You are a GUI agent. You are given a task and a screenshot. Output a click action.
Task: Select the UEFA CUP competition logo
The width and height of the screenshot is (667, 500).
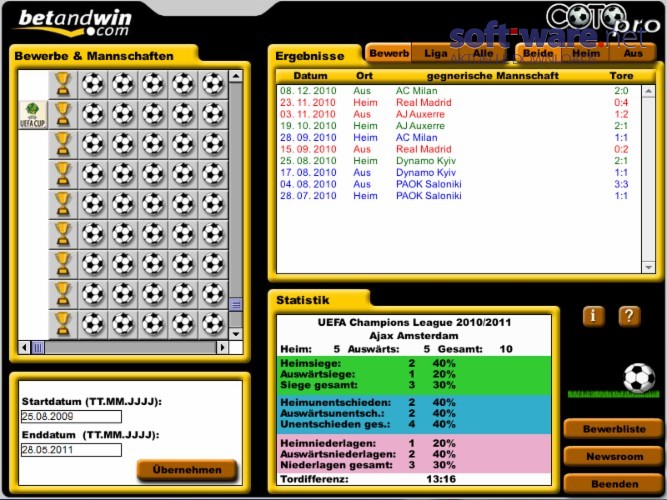tap(33, 114)
